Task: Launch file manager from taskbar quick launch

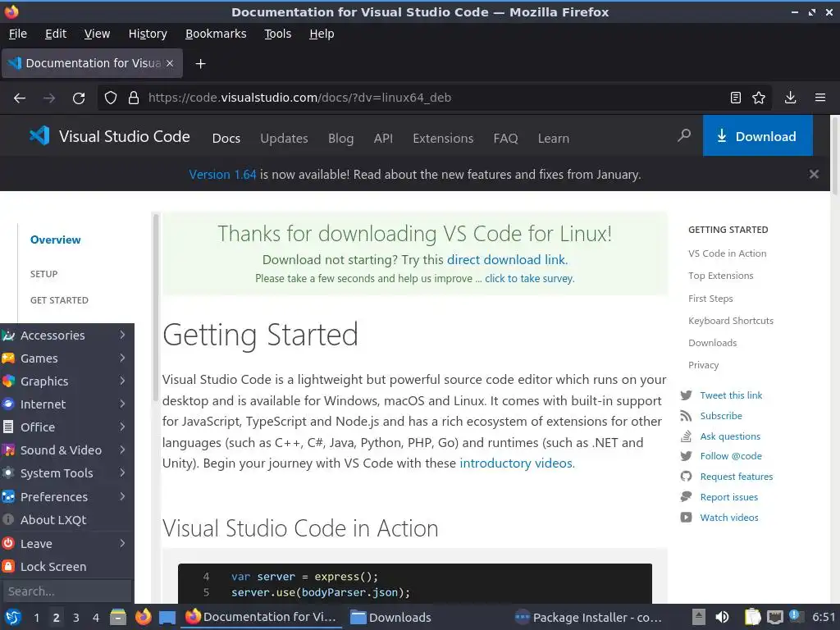Action: pos(118,618)
